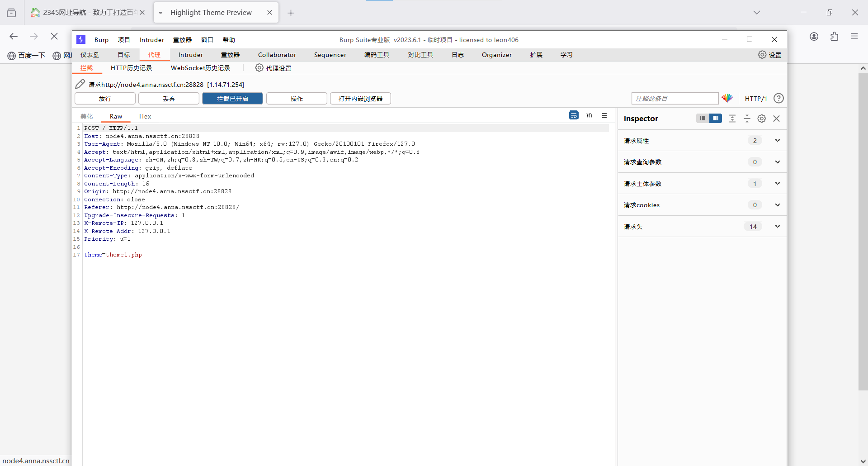This screenshot has width=868, height=466.
Task: Switch to the 编码工具 tab
Action: click(377, 55)
